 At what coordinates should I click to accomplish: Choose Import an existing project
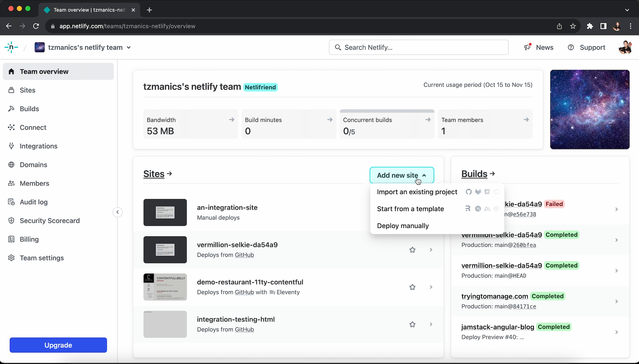pos(437,192)
